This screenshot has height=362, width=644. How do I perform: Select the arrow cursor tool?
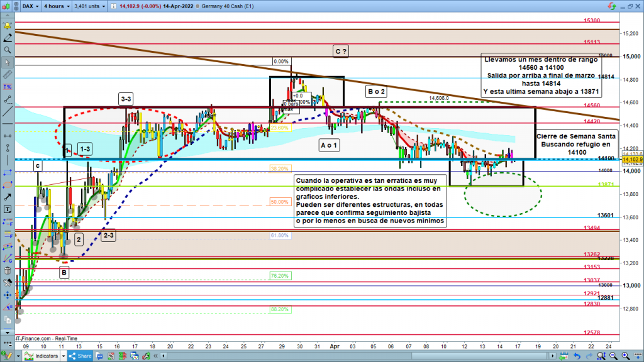pyautogui.click(x=7, y=62)
